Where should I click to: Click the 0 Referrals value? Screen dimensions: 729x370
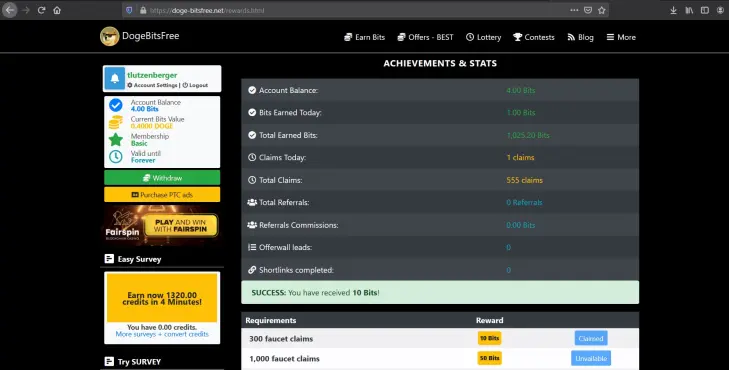524,202
